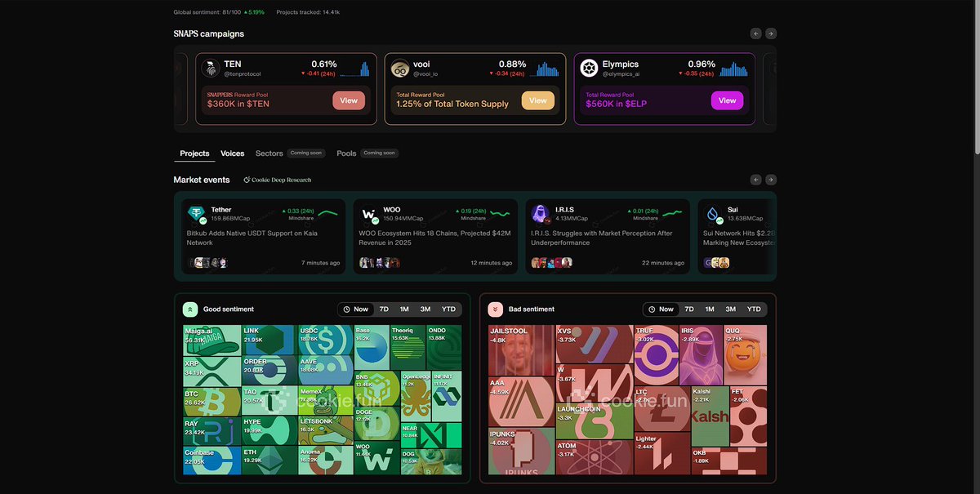Open the BTC tile in Good sentiment
This screenshot has height=494, width=980.
(x=212, y=403)
